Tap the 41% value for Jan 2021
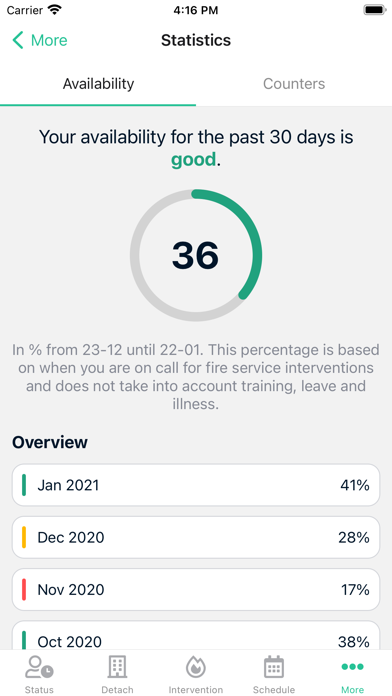392x696 pixels. (x=355, y=485)
